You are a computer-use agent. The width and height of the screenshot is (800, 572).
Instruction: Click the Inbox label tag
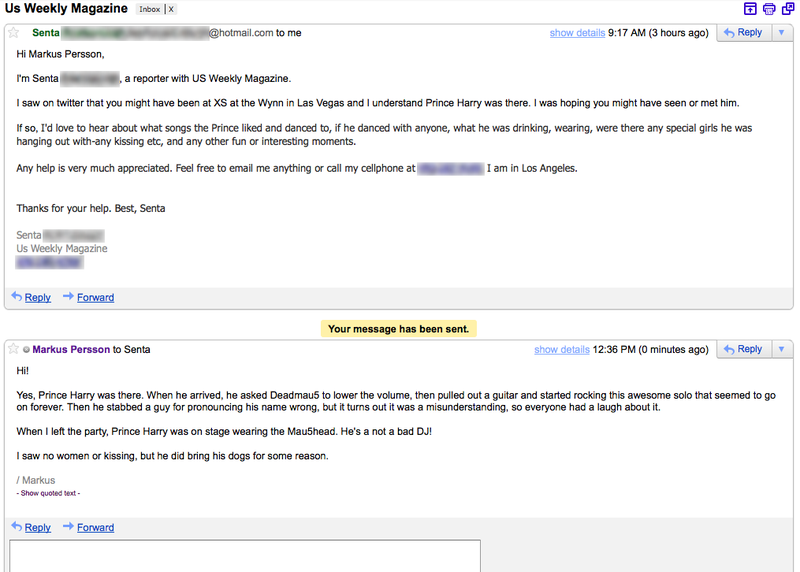coord(149,9)
